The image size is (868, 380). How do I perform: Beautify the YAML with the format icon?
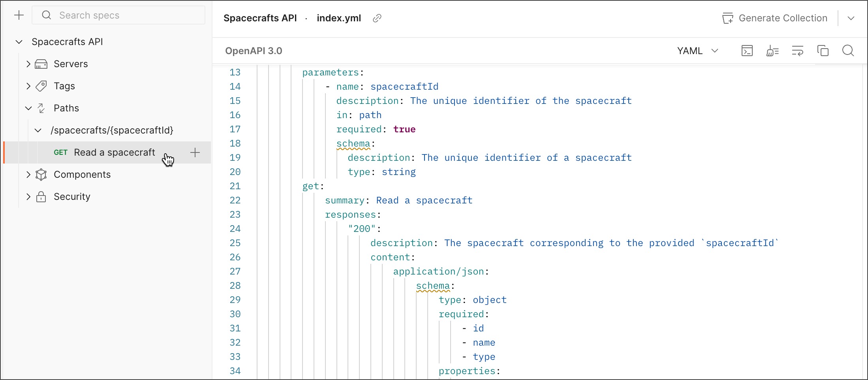point(798,51)
